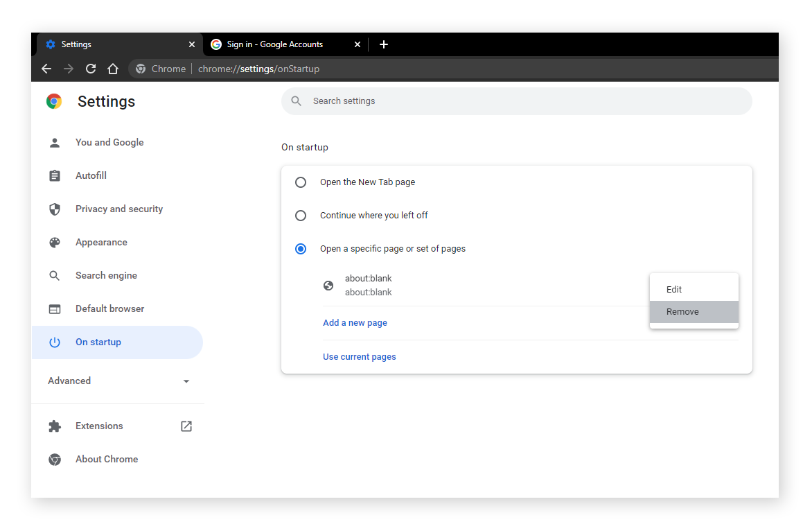Click the magnifier icon in Search settings
Viewport: 812px width, 531px height.
pyautogui.click(x=297, y=101)
